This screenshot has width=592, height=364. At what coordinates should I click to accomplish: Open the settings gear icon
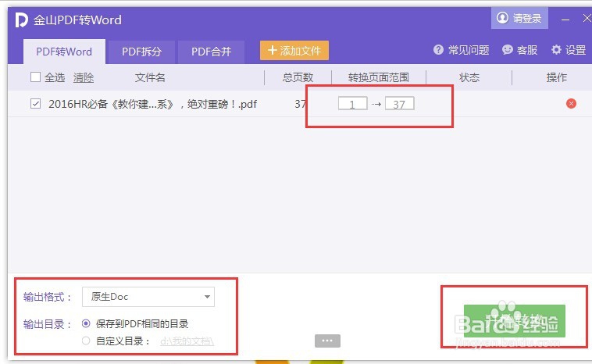pyautogui.click(x=556, y=50)
